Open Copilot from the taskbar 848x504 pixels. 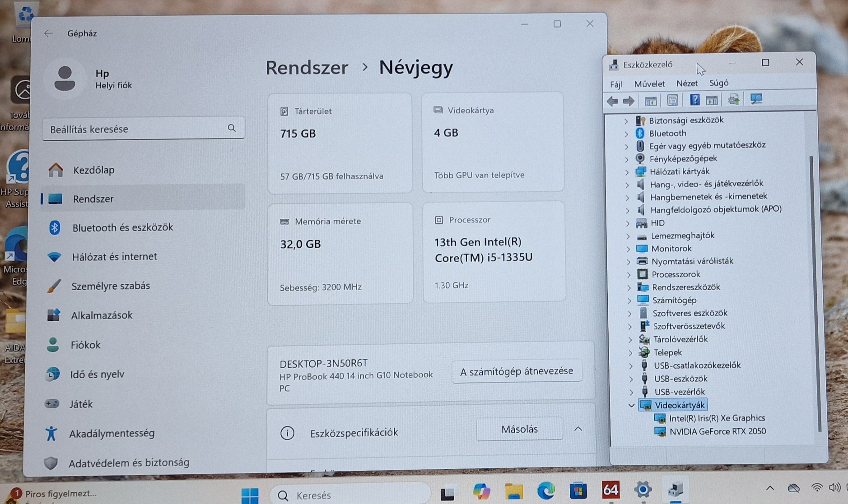pos(481,491)
